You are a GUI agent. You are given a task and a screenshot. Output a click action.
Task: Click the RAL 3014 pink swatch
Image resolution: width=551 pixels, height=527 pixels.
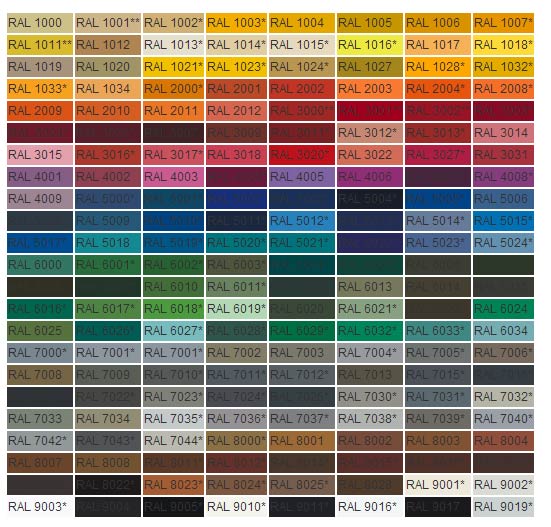click(503, 133)
